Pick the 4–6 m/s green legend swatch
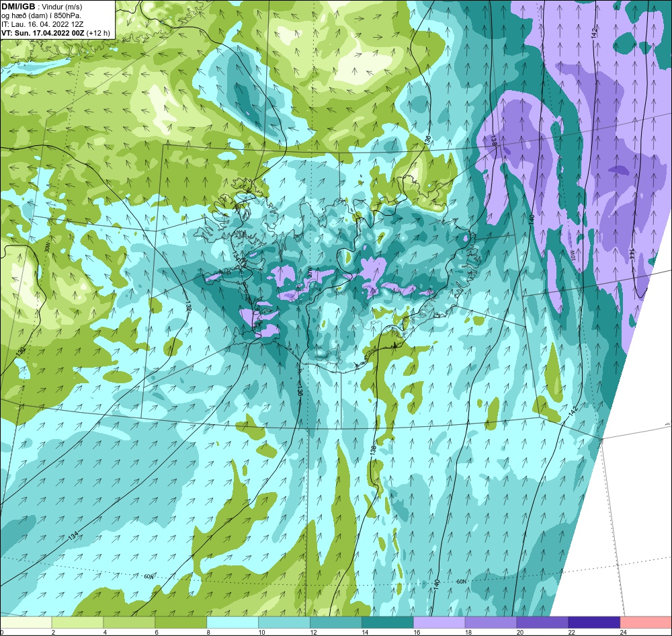 click(129, 623)
